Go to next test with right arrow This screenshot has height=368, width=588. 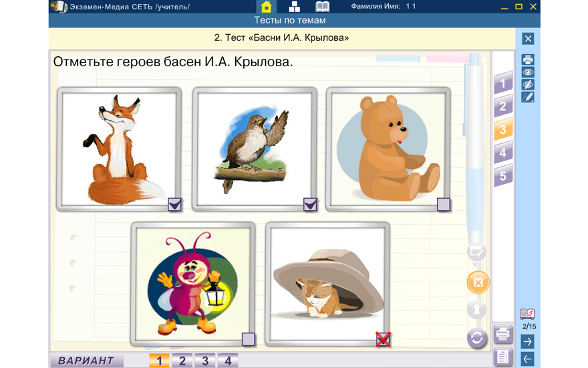[528, 342]
